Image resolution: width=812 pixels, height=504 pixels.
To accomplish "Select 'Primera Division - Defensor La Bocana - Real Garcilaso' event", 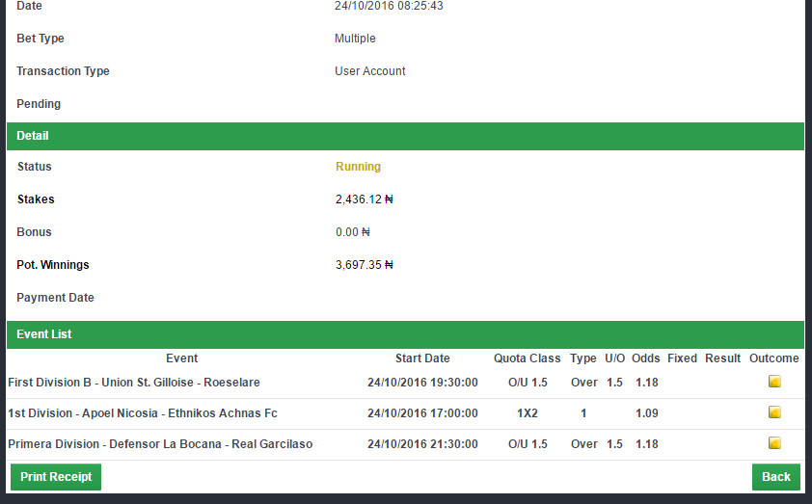I will coord(160,444).
